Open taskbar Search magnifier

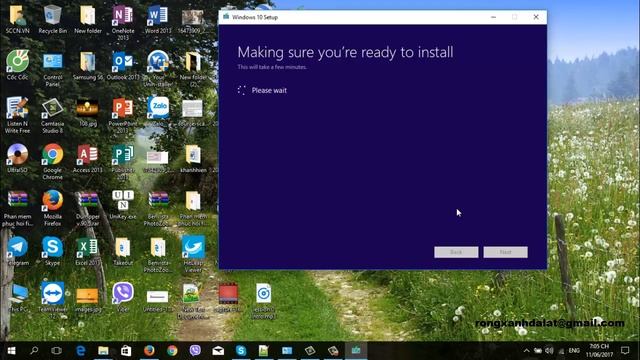tap(34, 351)
